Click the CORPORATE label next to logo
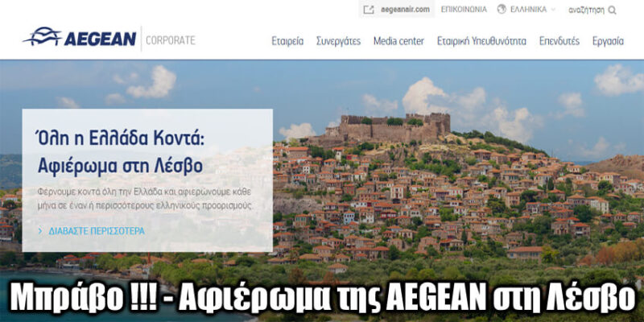Viewport: 644px width, 322px height. click(171, 40)
